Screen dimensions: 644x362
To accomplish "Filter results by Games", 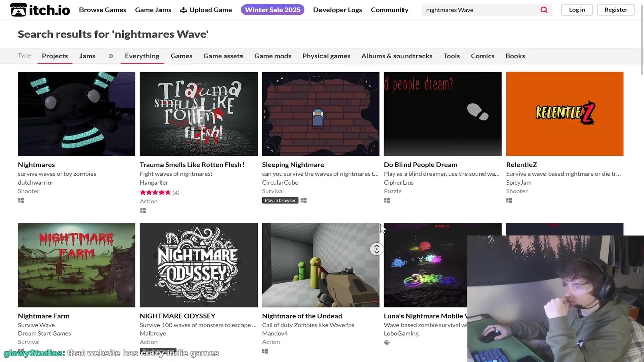I will pyautogui.click(x=181, y=56).
